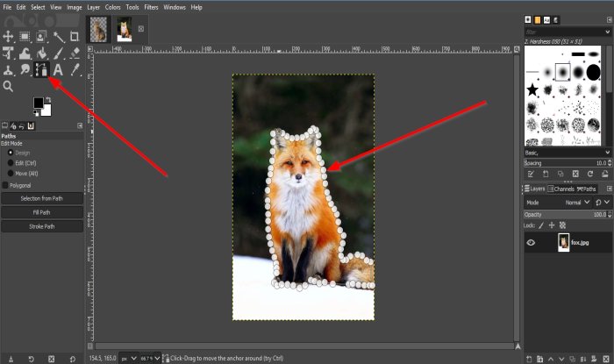614x364 pixels.
Task: Select the star brush
Action: pyautogui.click(x=532, y=90)
